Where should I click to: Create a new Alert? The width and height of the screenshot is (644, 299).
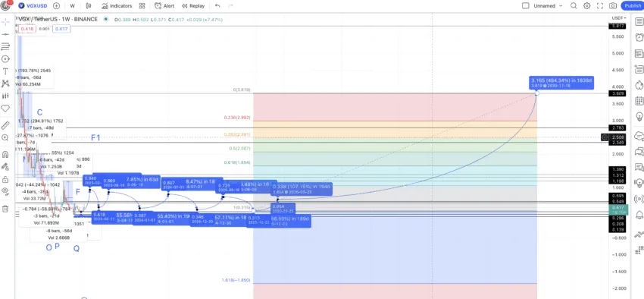[164, 6]
